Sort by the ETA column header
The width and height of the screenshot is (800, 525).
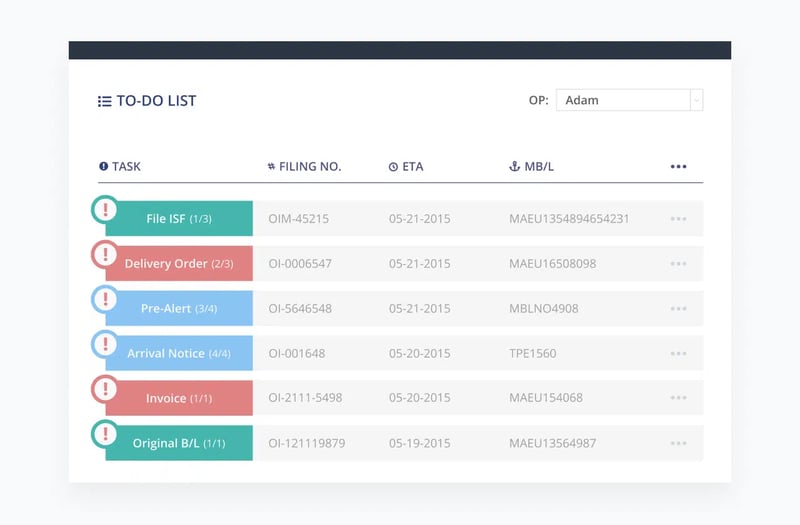[412, 167]
